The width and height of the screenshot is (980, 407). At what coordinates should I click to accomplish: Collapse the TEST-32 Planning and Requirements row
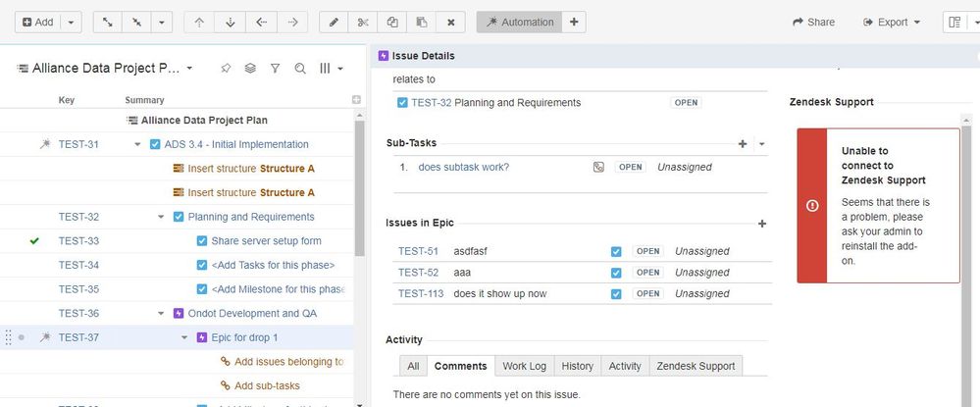[161, 217]
